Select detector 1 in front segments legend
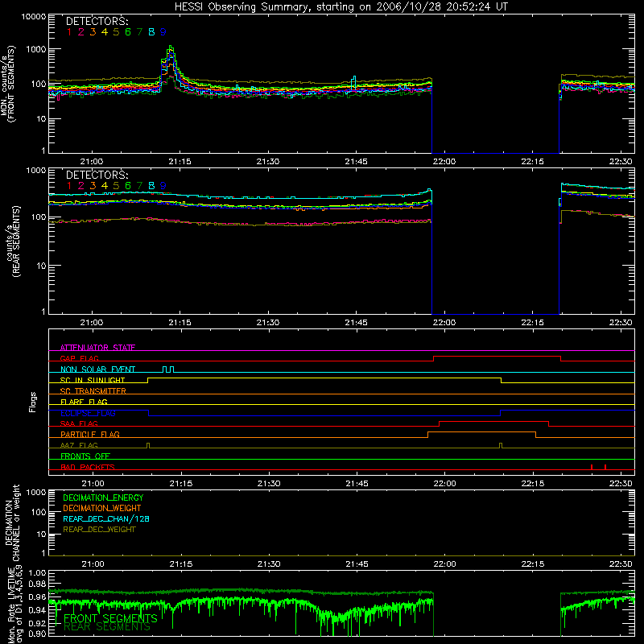 [x=69, y=32]
